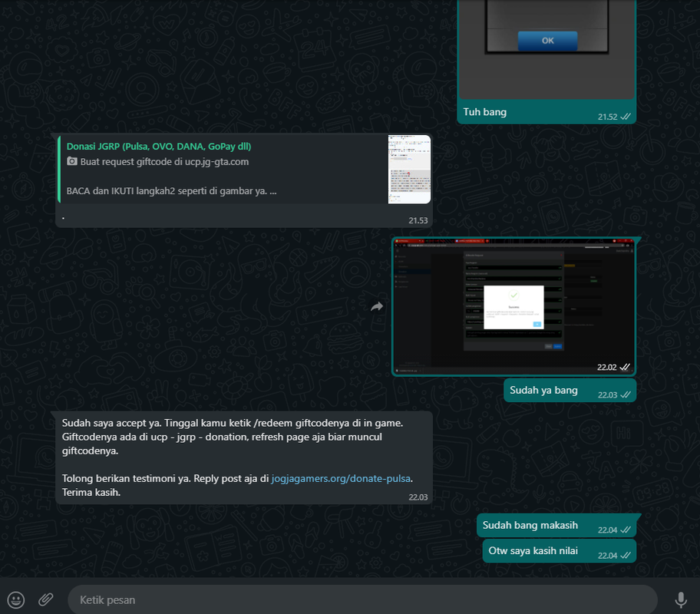Click the "Terima kasih." text
Image resolution: width=700 pixels, height=614 pixels.
click(x=91, y=493)
